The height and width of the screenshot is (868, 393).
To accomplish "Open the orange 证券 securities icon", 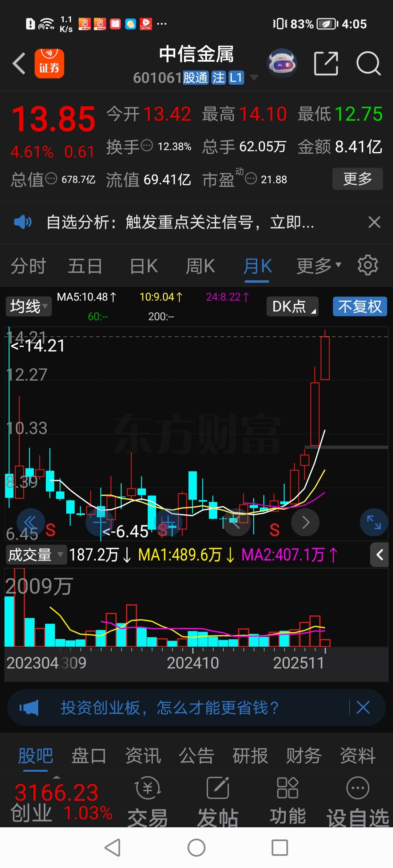I will pyautogui.click(x=49, y=64).
